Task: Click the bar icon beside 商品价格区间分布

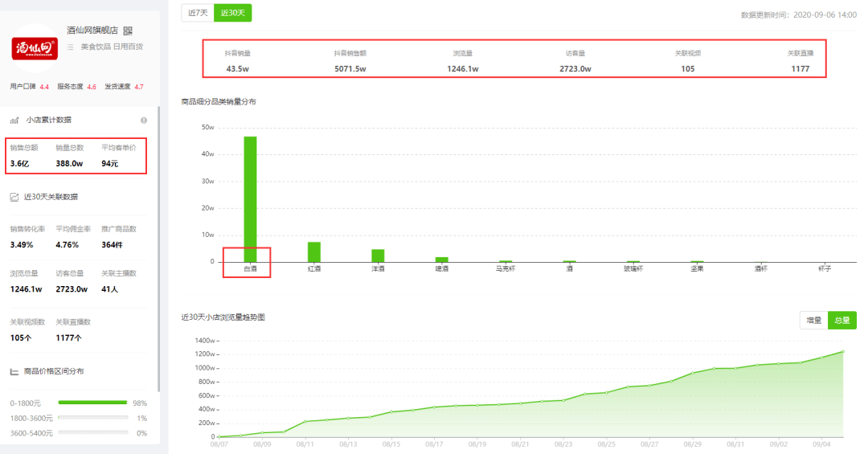Action: (14, 371)
